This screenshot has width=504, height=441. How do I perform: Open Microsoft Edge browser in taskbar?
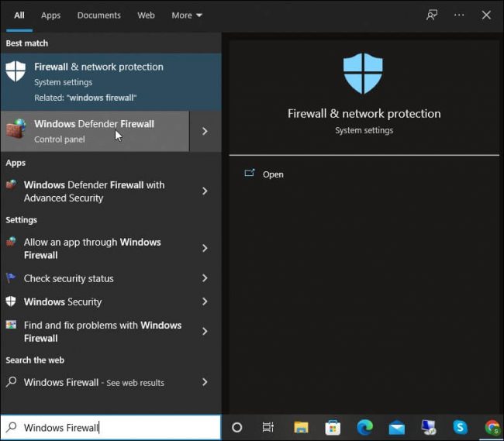tap(364, 427)
